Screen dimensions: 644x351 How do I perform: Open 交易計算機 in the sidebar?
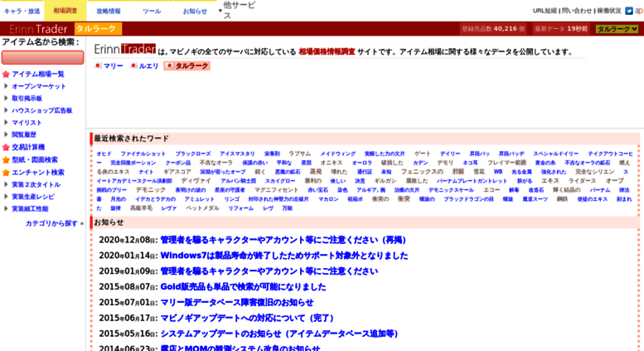click(28, 148)
